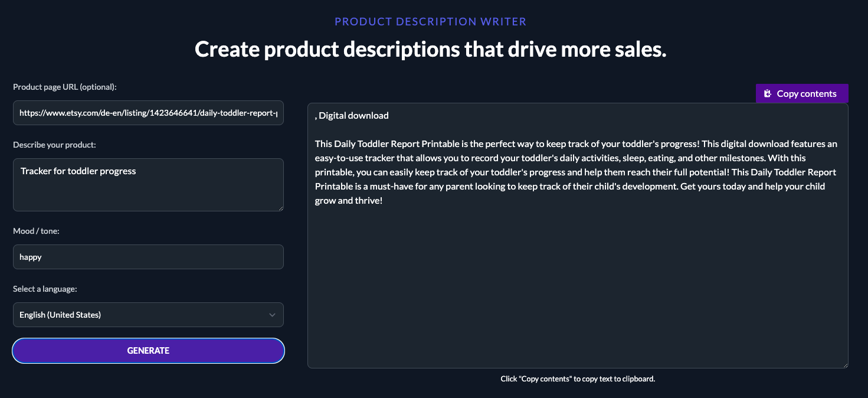Click the clipboard icon beside Copy contents
Viewport: 868px width, 398px height.
point(767,94)
